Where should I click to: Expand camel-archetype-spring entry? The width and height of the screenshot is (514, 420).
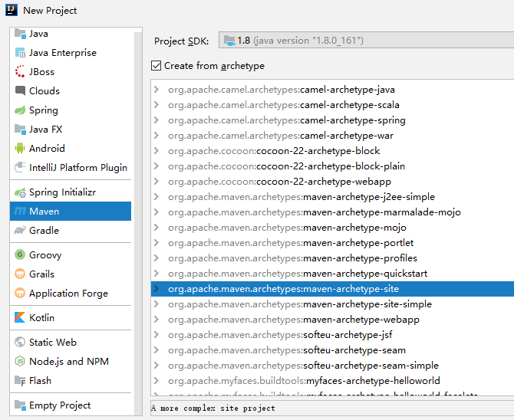157,120
